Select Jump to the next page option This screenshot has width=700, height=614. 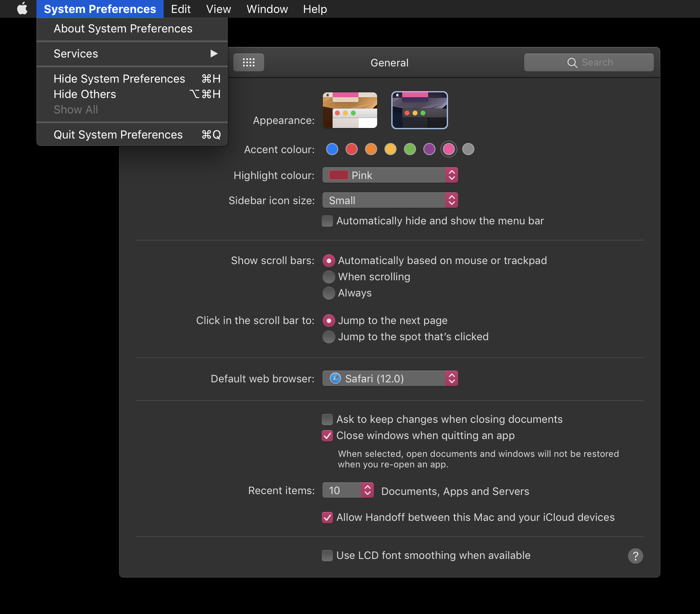pos(329,320)
